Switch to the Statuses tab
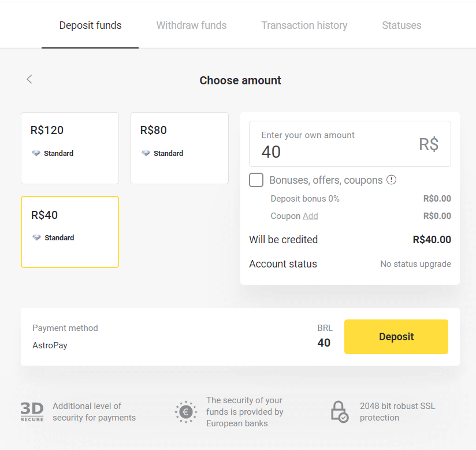Image resolution: width=476 pixels, height=450 pixels. [x=401, y=25]
